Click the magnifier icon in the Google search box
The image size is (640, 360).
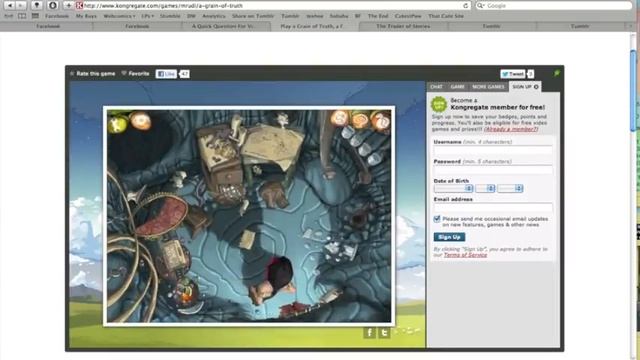[481, 6]
